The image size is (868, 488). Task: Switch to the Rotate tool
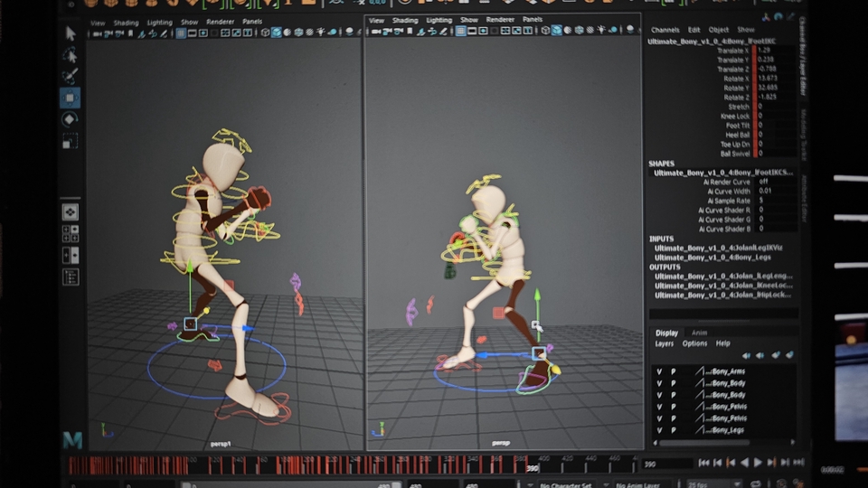[x=71, y=119]
